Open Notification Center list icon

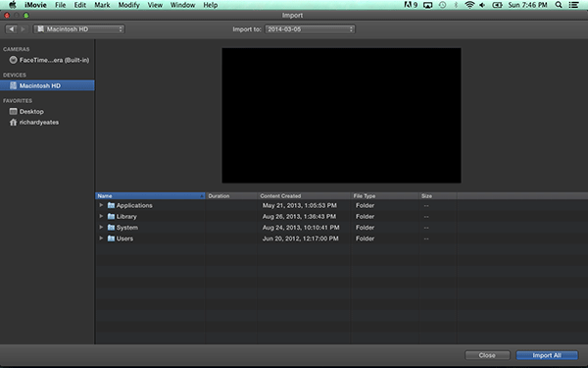pos(573,5)
